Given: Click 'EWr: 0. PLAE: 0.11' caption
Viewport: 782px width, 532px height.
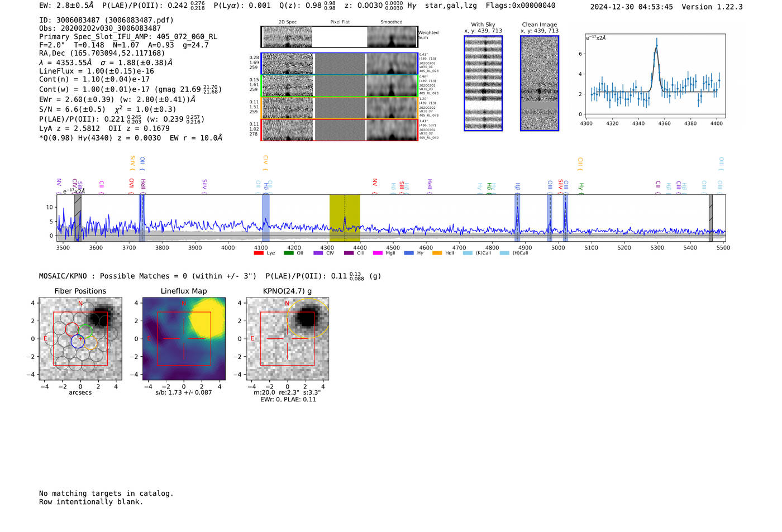Looking at the screenshot, I should (x=288, y=399).
